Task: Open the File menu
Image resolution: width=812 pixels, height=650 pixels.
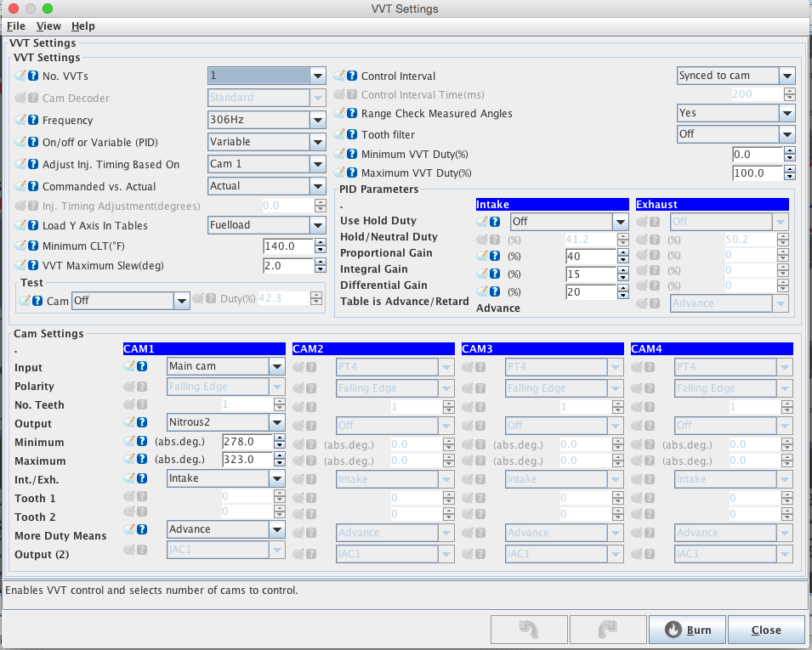Action: pos(16,26)
